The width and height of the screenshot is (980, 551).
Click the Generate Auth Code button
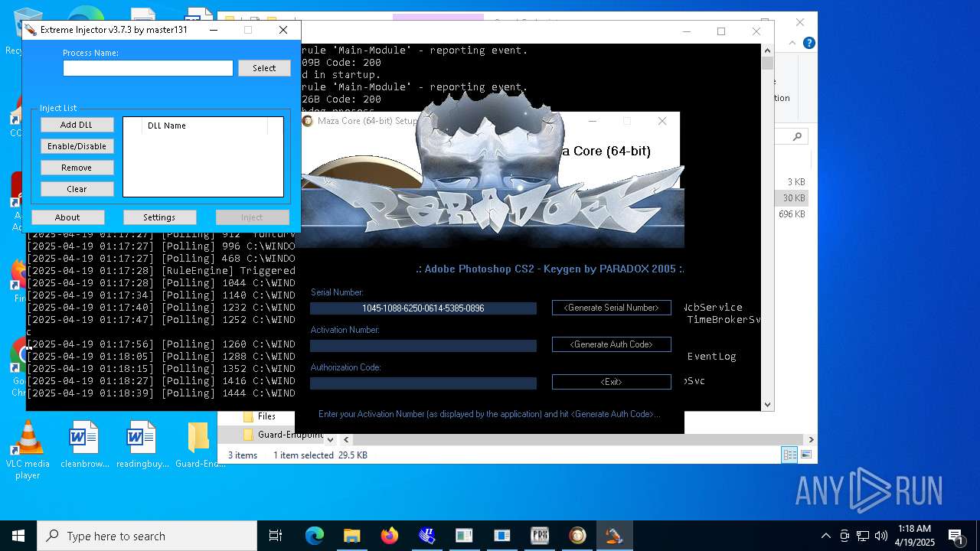tap(611, 344)
